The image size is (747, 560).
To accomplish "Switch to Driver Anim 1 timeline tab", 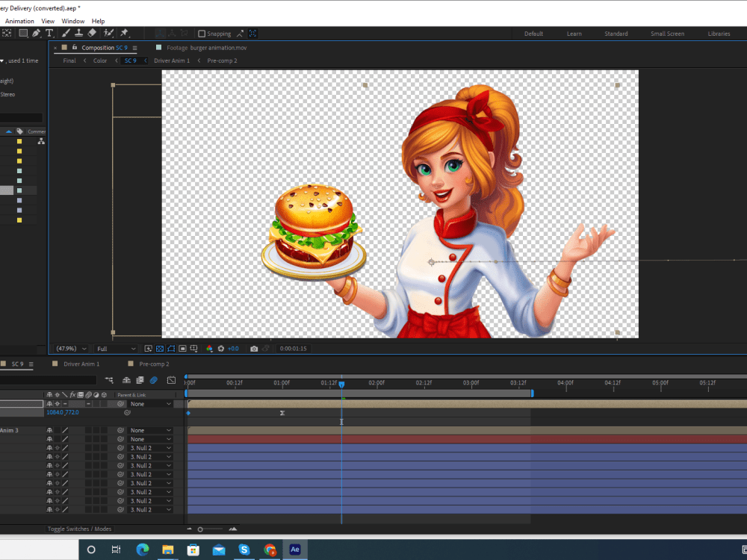I will click(81, 364).
